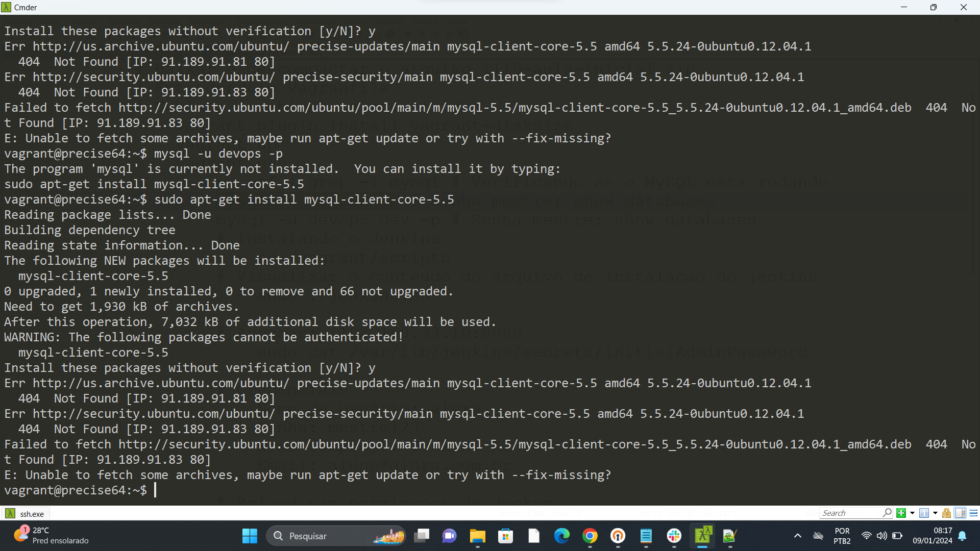This screenshot has width=980, height=551.
Task: Click the Pesquisar taskbar search box
Action: click(x=336, y=536)
